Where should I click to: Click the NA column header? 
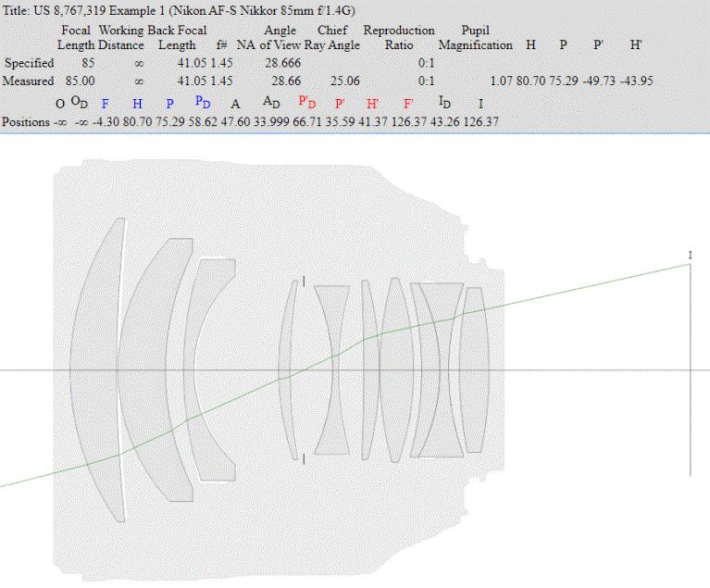246,45
